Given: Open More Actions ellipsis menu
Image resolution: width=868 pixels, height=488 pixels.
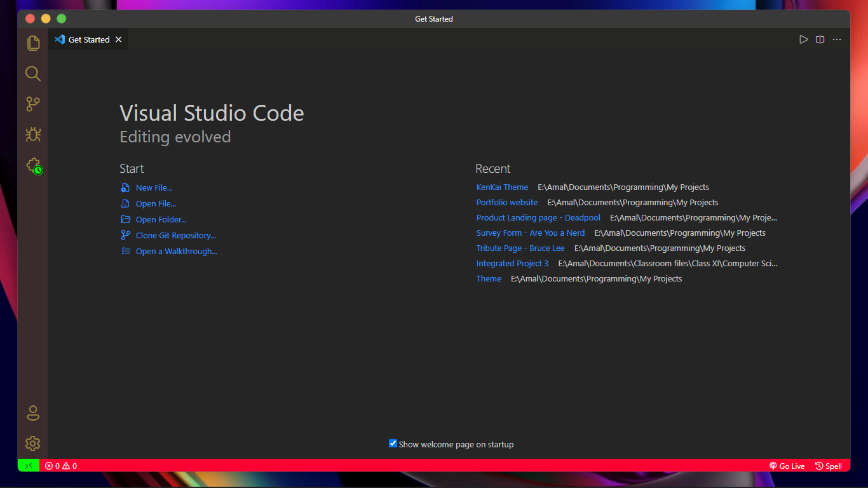Looking at the screenshot, I should point(837,39).
